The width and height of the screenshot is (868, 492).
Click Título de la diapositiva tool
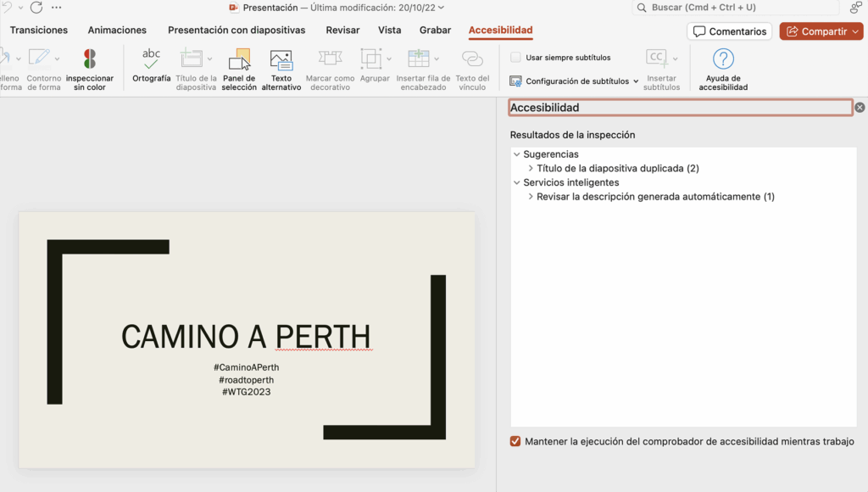pyautogui.click(x=192, y=68)
